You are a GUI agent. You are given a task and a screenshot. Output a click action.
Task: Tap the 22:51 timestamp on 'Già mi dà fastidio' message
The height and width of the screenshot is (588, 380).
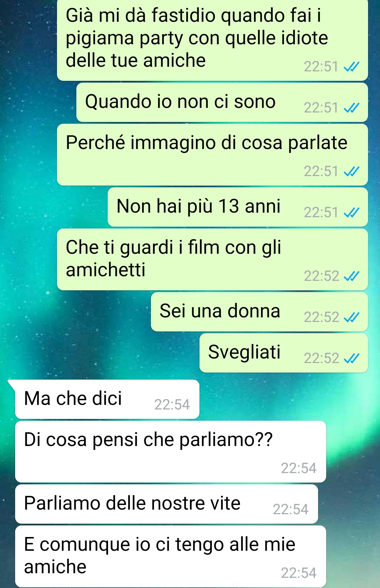[321, 67]
